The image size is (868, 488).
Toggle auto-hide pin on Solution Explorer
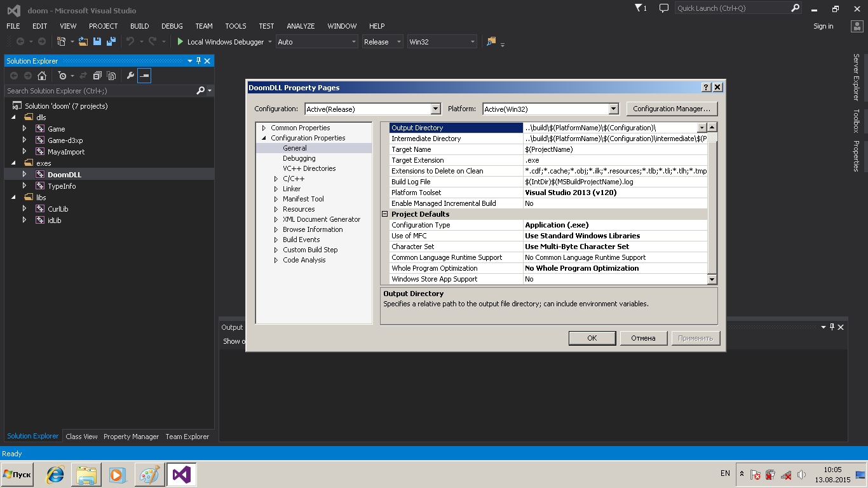198,61
